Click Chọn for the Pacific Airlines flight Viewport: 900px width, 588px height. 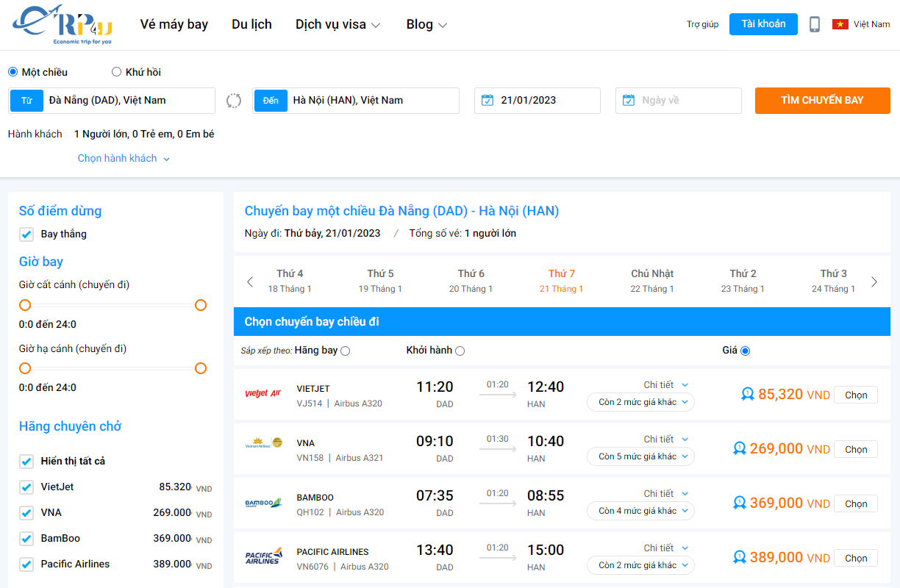click(x=855, y=558)
